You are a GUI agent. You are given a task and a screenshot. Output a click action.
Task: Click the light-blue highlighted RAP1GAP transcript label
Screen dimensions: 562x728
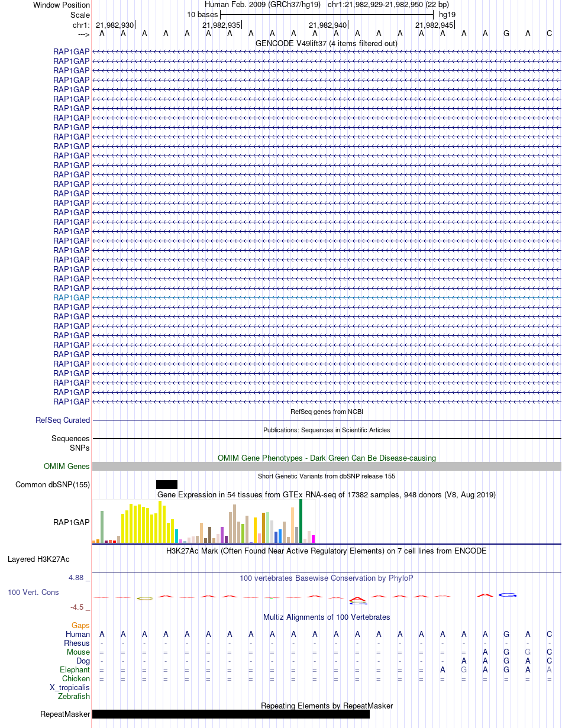point(72,297)
